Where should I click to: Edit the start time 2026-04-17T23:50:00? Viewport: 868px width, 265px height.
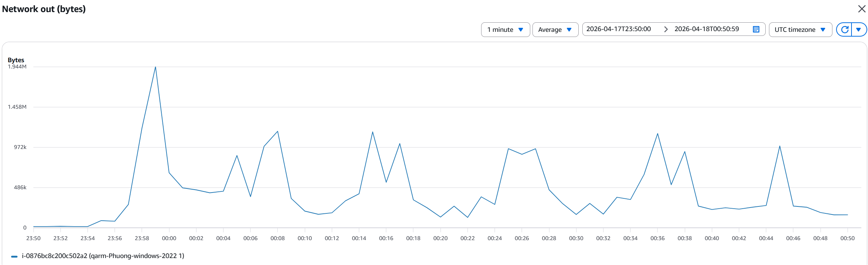[619, 29]
